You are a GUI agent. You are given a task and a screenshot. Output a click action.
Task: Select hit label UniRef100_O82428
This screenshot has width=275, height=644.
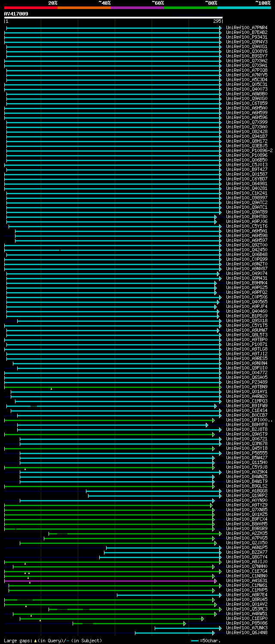click(x=247, y=131)
